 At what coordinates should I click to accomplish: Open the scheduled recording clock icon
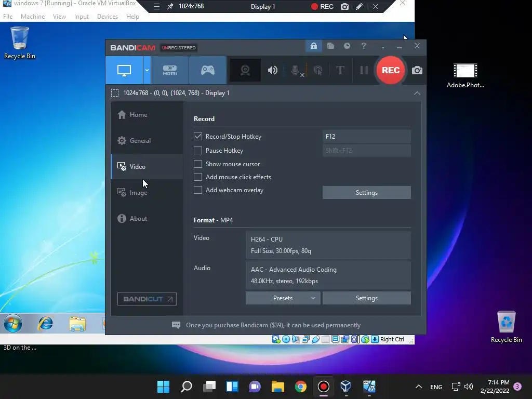coord(347,46)
